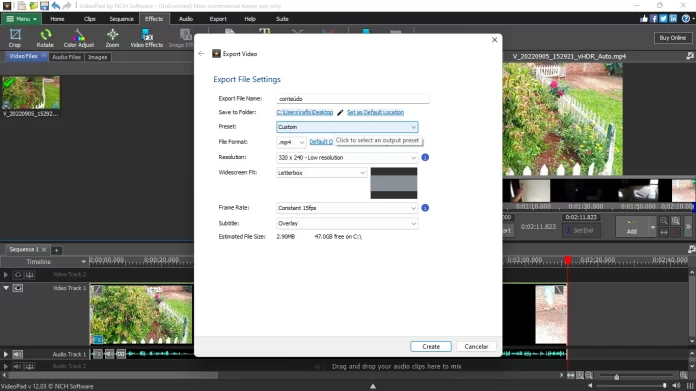
Task: Mute Audio Track 1 speaker toggle
Action: pos(18,354)
